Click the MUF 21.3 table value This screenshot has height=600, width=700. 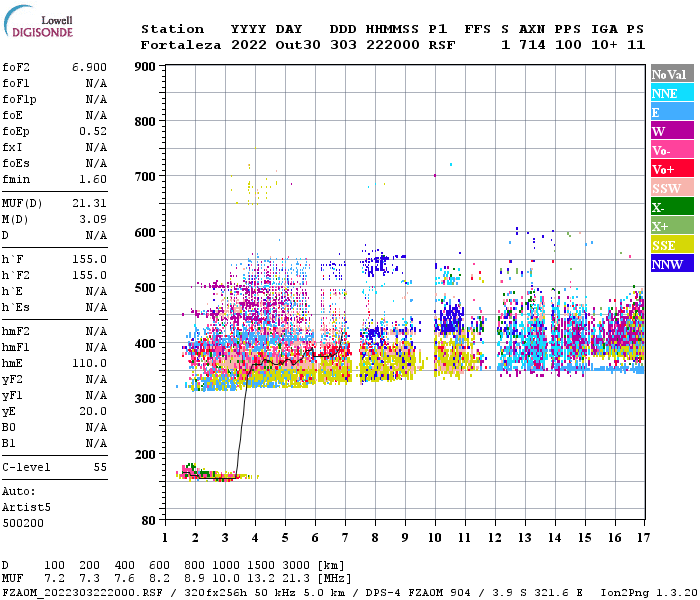click(x=296, y=579)
